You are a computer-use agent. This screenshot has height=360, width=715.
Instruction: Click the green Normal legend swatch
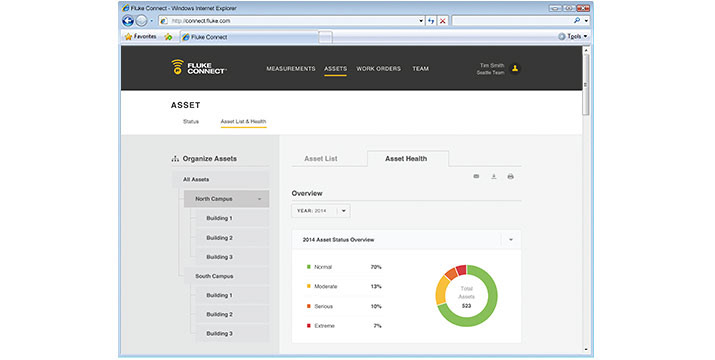tap(309, 266)
